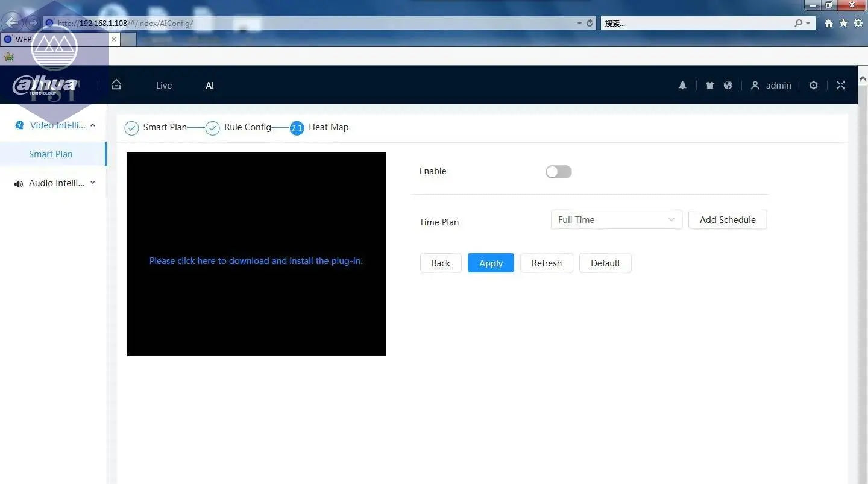
Task: Click the admin user account icon
Action: pyautogui.click(x=755, y=86)
